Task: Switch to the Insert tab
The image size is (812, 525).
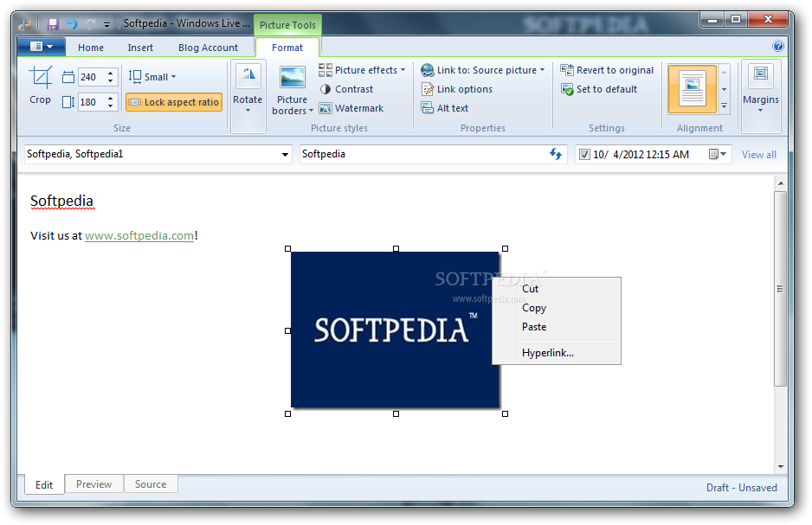Action: [140, 48]
